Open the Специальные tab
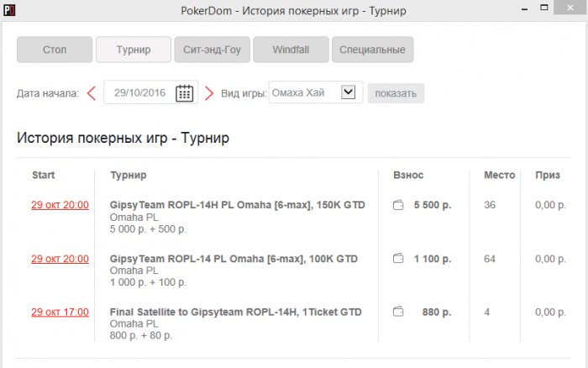This screenshot has width=588, height=368. coord(373,50)
